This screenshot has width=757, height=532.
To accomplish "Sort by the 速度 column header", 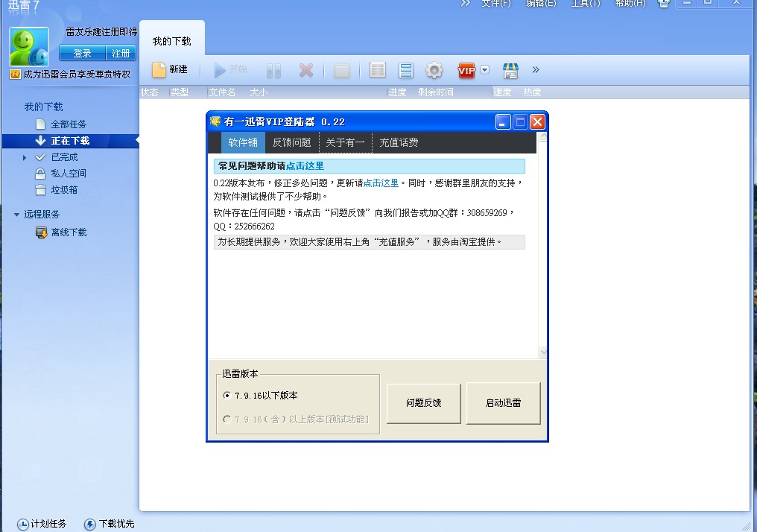I will click(502, 92).
